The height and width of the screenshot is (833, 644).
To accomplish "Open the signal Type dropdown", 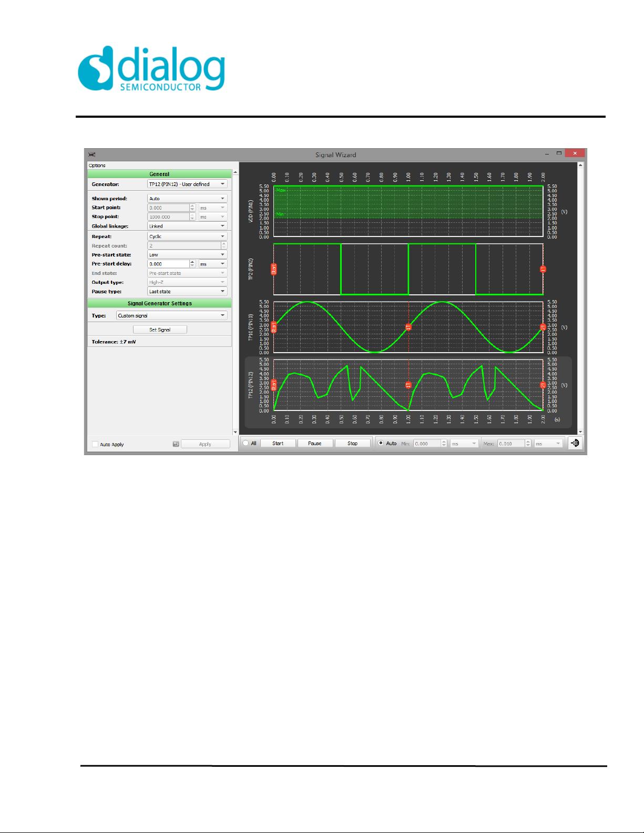I will [x=172, y=315].
